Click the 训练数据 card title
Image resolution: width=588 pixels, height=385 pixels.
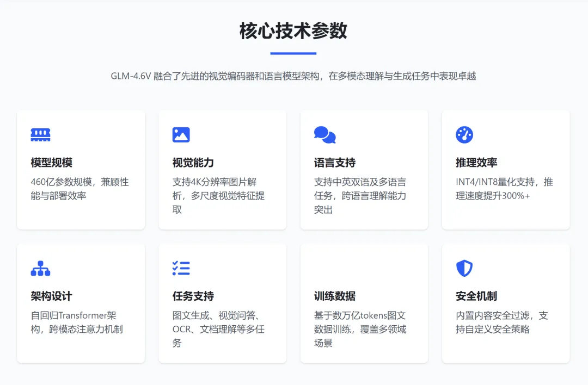[x=335, y=296]
